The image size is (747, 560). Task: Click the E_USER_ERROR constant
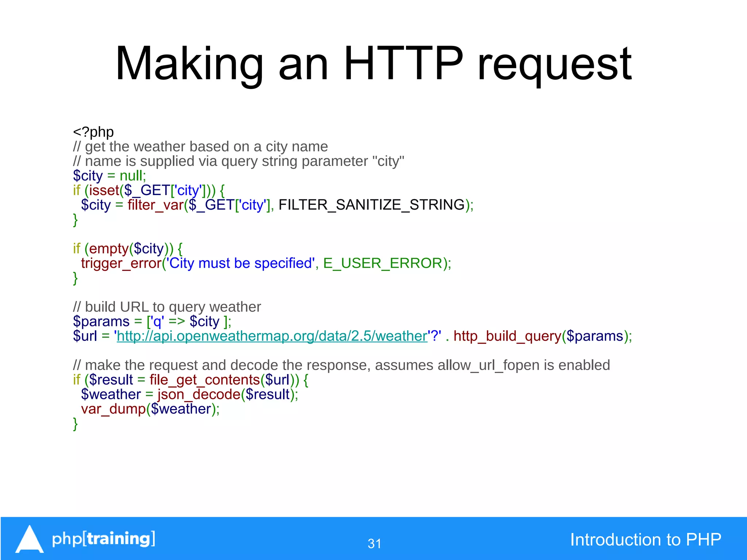point(383,263)
